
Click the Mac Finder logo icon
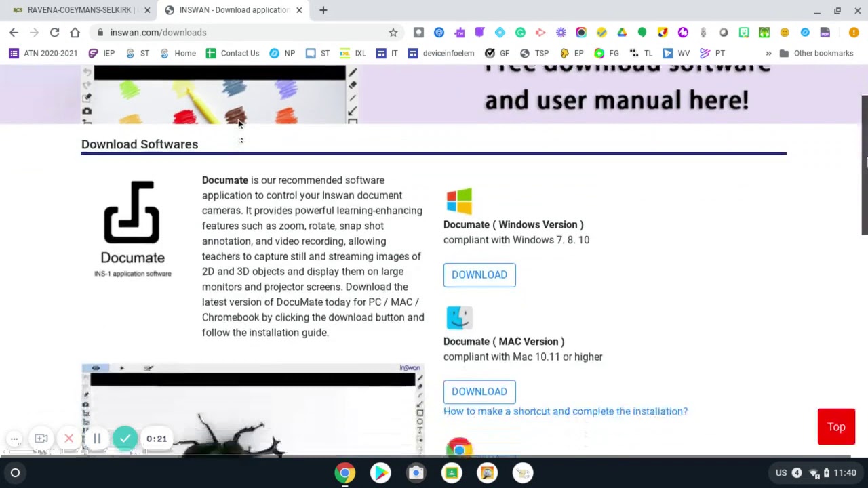coord(459,318)
